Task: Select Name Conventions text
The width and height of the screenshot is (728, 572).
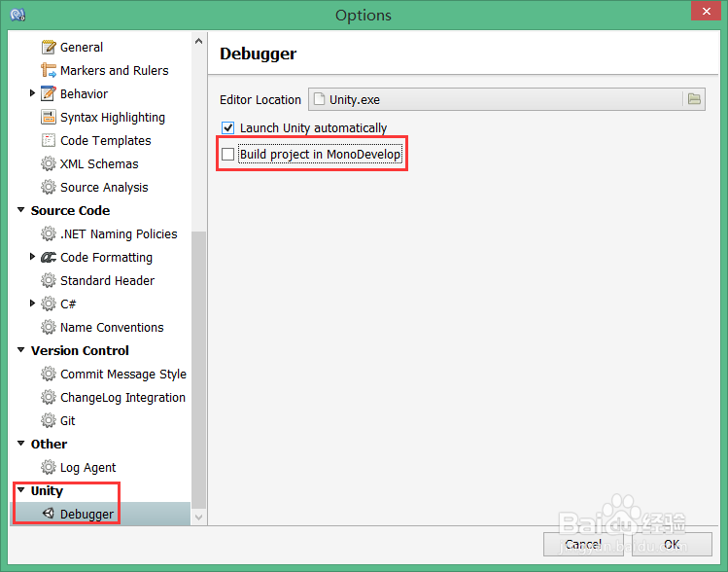Action: [x=112, y=328]
